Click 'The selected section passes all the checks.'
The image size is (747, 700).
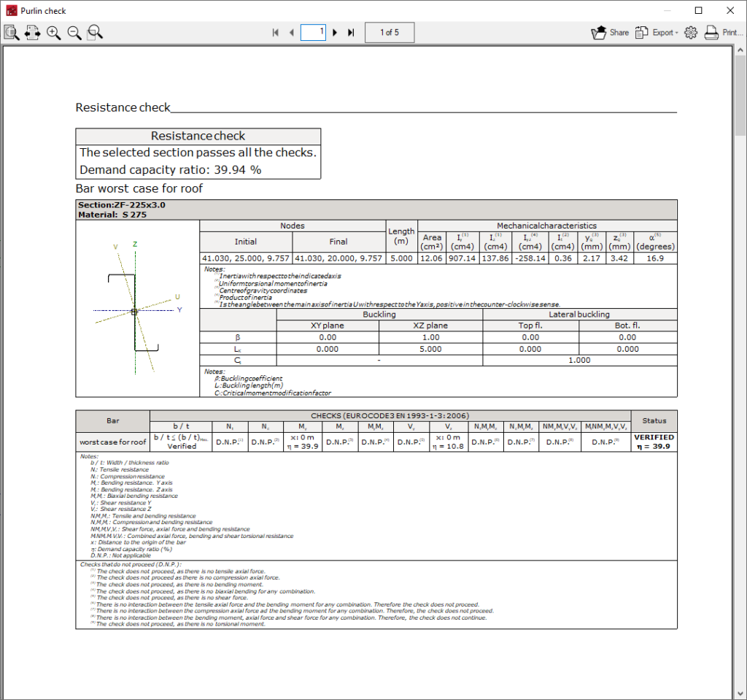point(198,153)
